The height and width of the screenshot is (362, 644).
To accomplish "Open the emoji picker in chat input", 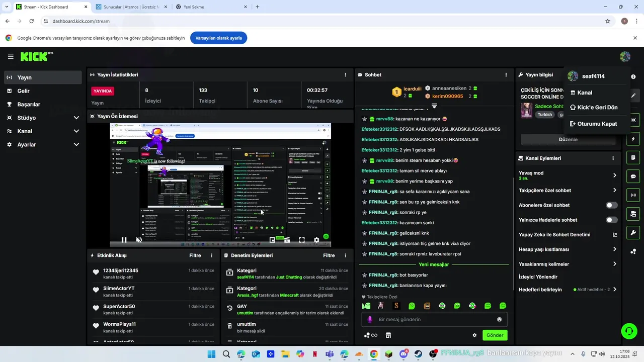I will click(499, 319).
